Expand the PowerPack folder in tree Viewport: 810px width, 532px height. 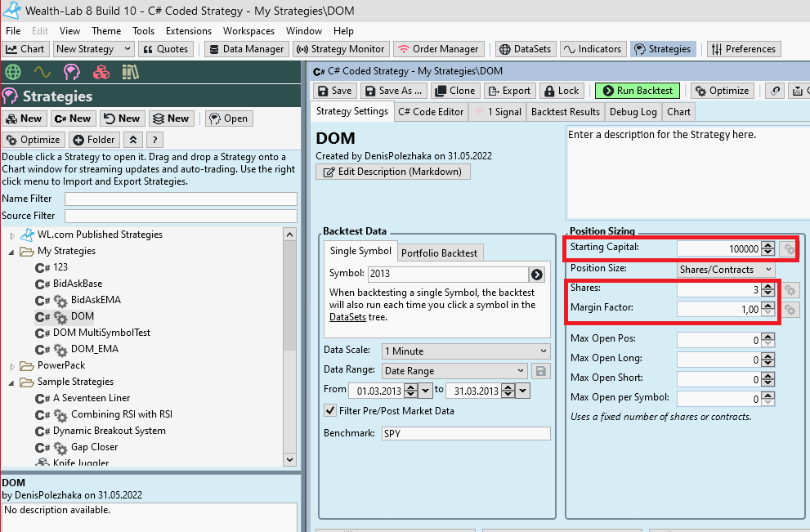[x=12, y=365]
